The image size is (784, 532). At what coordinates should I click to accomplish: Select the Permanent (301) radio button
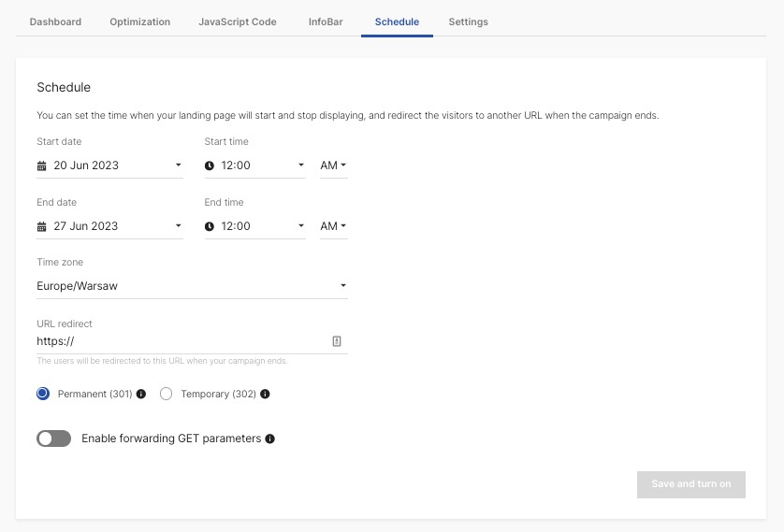coord(43,394)
